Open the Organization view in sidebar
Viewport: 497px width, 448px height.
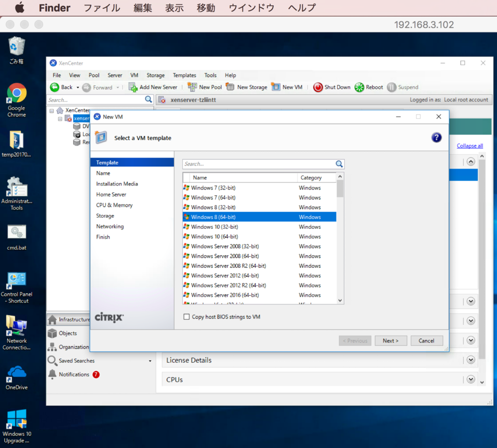[74, 347]
